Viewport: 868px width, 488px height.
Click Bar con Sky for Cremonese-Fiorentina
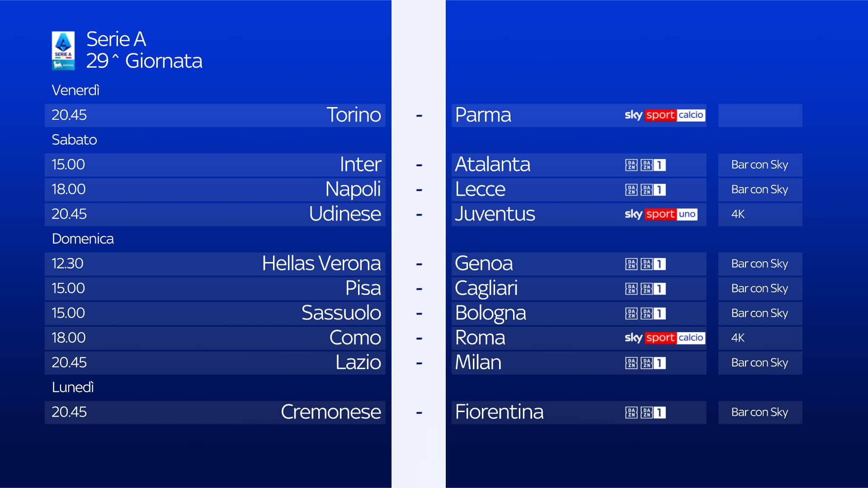tap(759, 413)
